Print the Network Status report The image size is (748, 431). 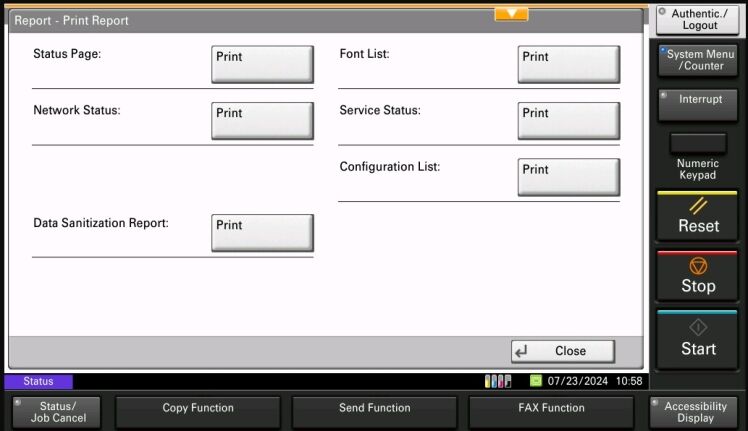[262, 121]
